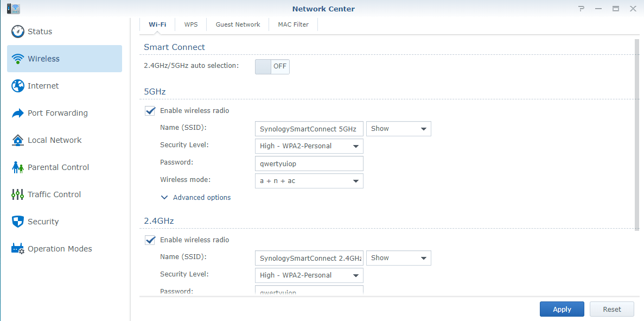Open Port Forwarding via its arrow icon

tap(18, 113)
